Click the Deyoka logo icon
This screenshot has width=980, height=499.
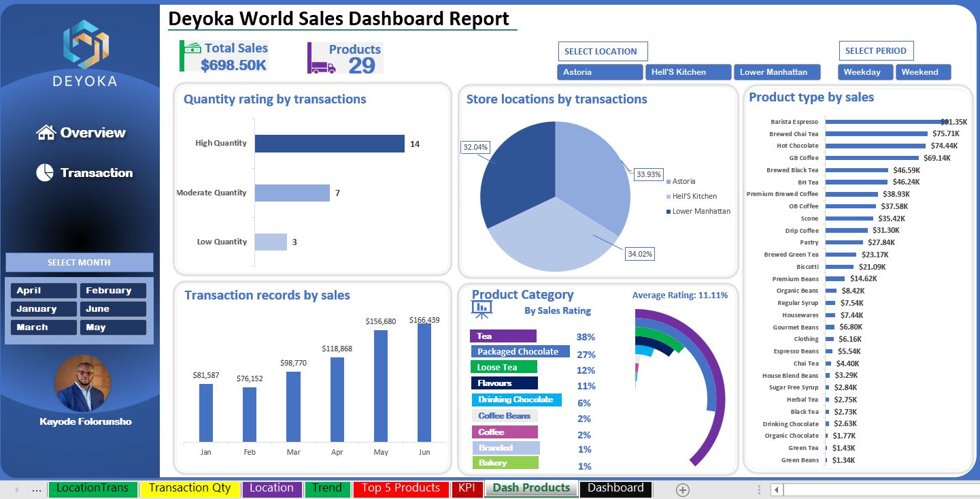pos(86,44)
